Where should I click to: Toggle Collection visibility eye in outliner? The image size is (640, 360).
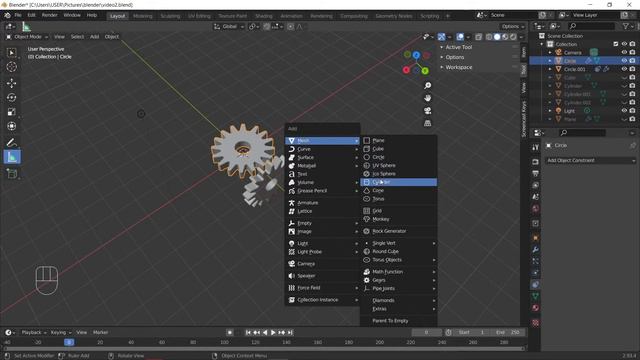click(x=624, y=44)
